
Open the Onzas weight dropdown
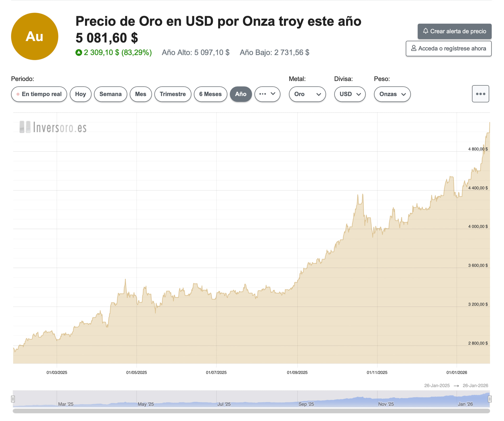tap(392, 94)
